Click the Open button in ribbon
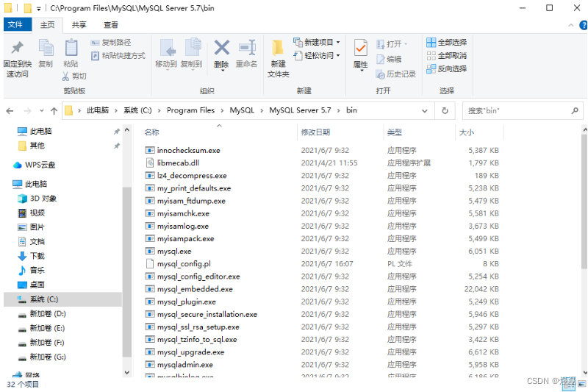The image size is (588, 392). point(392,44)
